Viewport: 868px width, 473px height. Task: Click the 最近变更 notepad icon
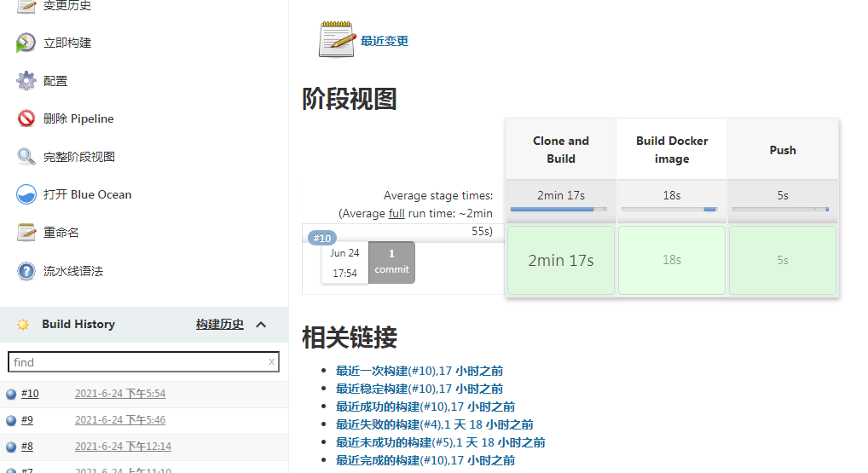coord(337,39)
